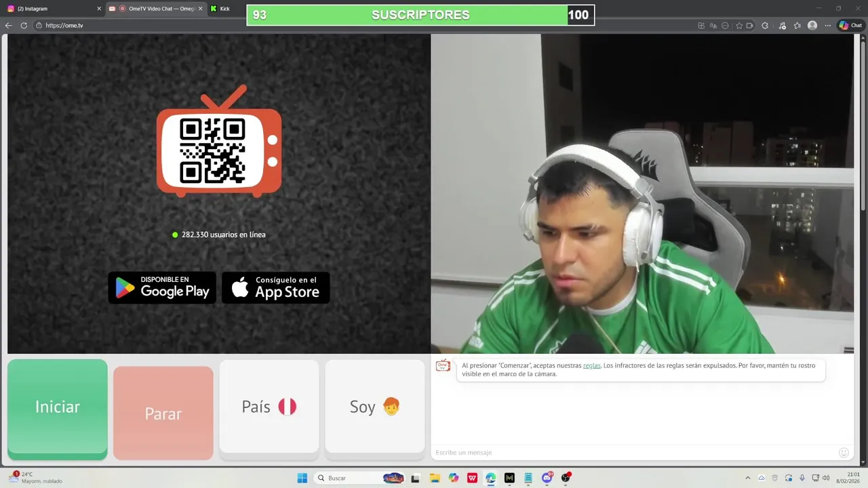Open browser extensions puzzle icon
This screenshot has height=488, width=868.
coord(765,26)
